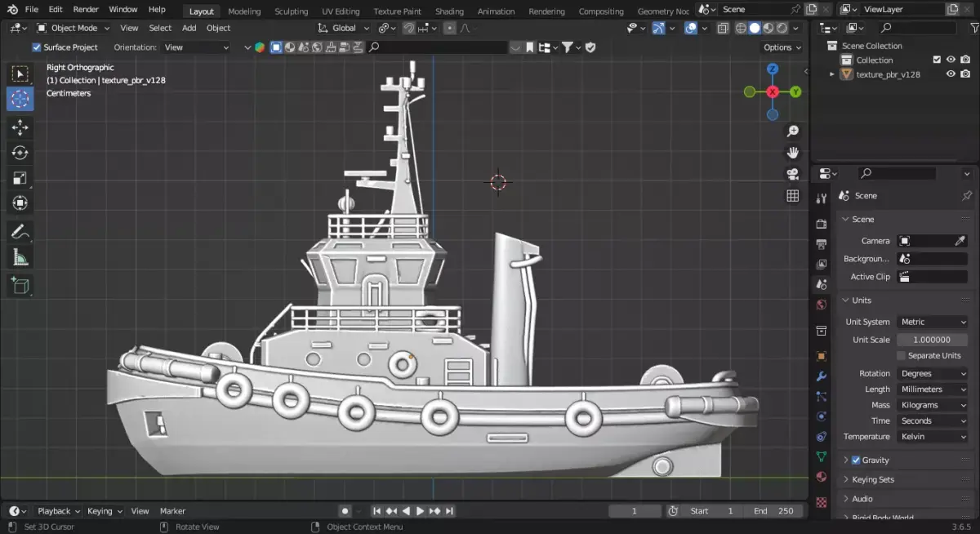Open the Render properties tab

tap(822, 224)
